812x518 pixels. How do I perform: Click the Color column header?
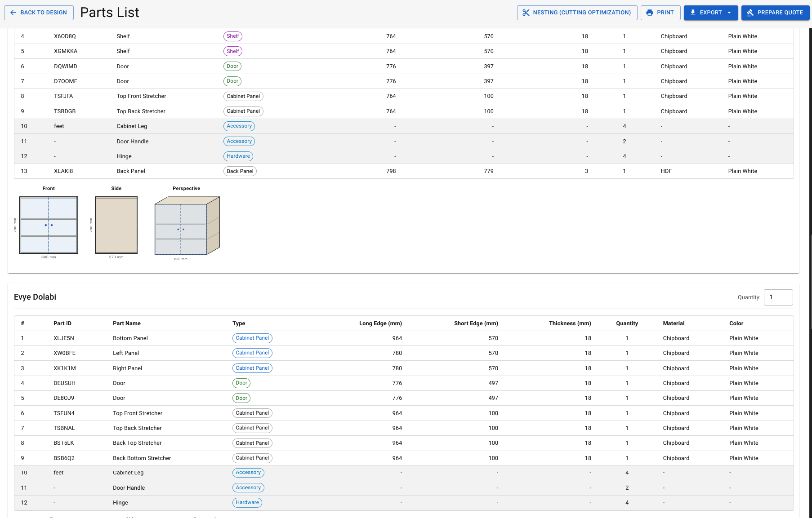736,323
